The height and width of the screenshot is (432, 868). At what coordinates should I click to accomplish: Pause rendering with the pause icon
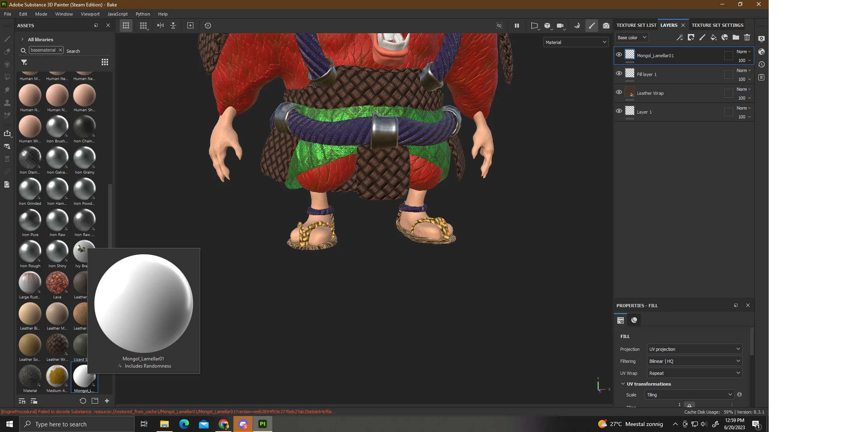(517, 26)
